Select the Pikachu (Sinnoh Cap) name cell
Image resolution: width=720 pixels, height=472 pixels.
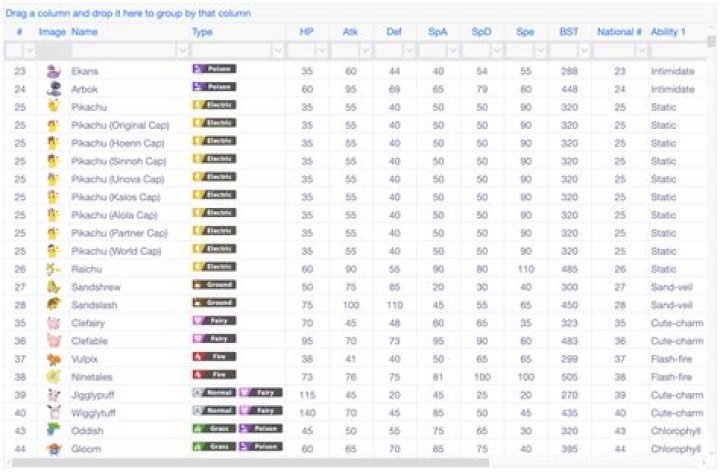pos(119,161)
